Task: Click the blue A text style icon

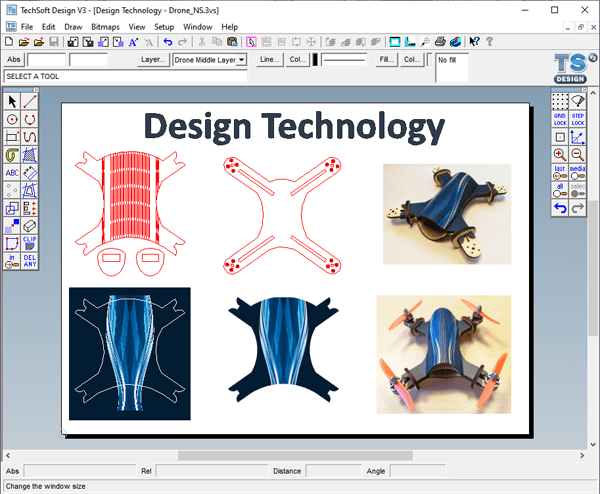Action: (133, 42)
